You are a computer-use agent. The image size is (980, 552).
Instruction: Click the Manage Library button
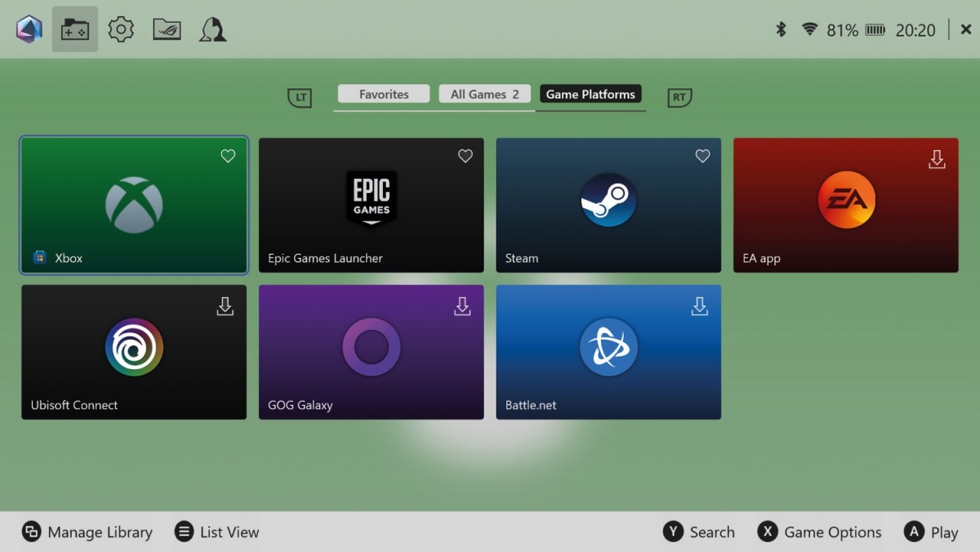[x=87, y=532]
